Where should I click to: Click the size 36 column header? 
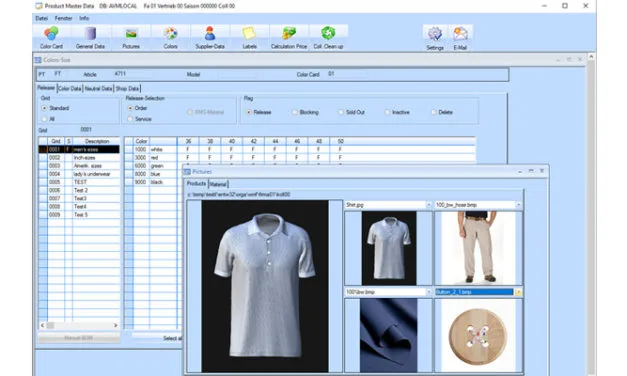pos(188,141)
